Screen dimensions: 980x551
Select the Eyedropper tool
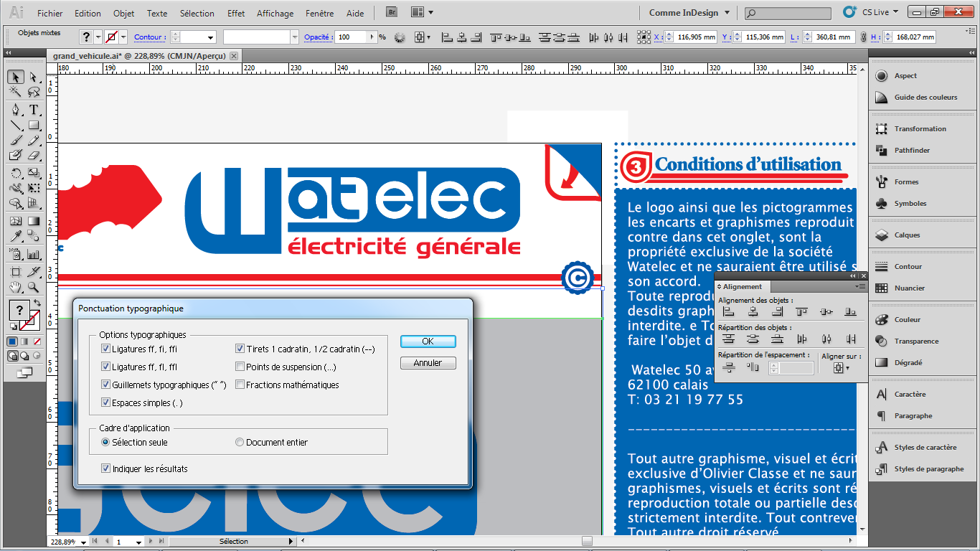(15, 236)
